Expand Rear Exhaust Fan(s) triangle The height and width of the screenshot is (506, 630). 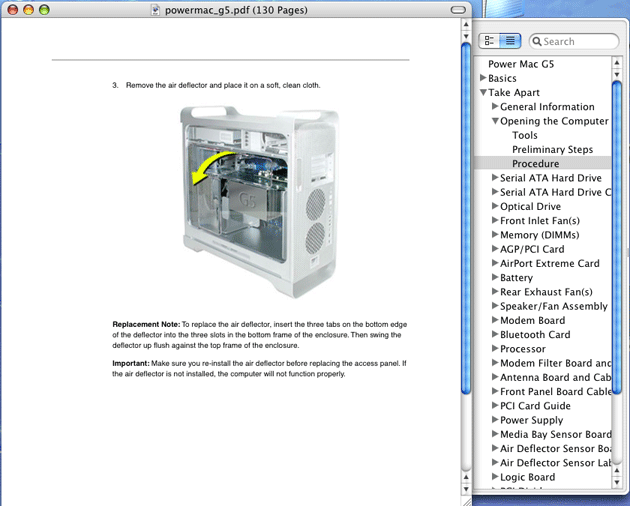[495, 291]
